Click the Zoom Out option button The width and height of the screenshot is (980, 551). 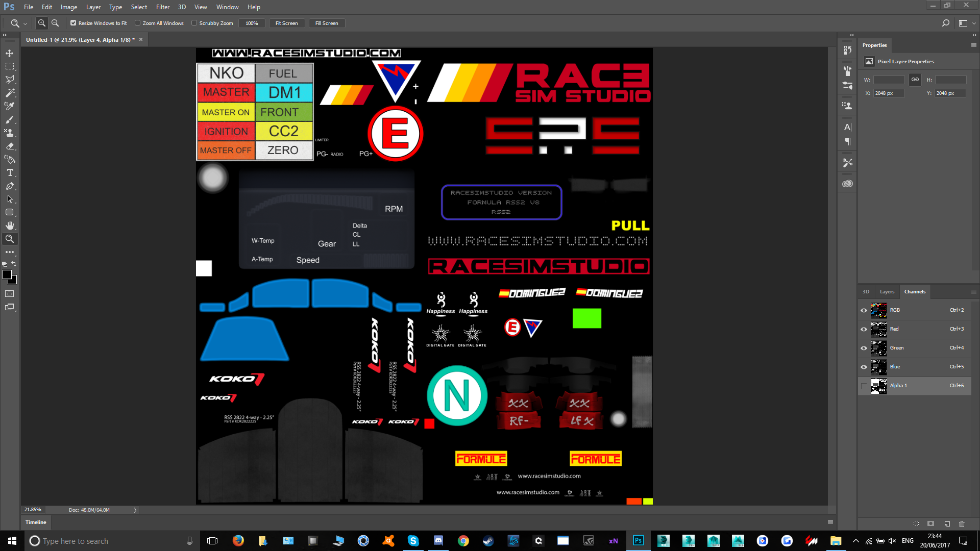point(55,23)
